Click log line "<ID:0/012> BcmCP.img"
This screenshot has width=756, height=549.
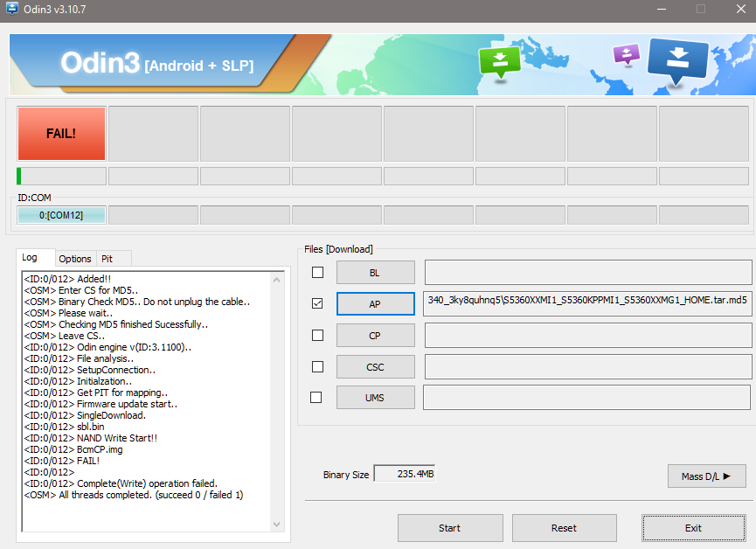click(x=73, y=449)
